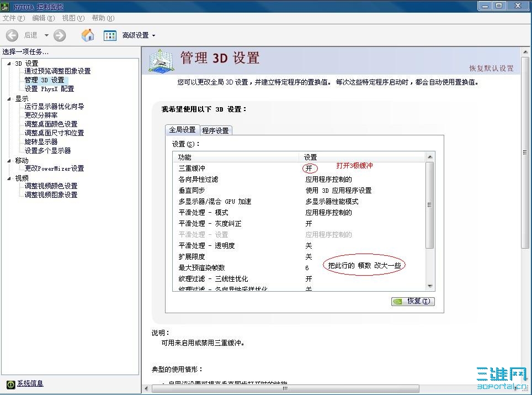Click the main panel scroll-up arrow

tap(525, 52)
